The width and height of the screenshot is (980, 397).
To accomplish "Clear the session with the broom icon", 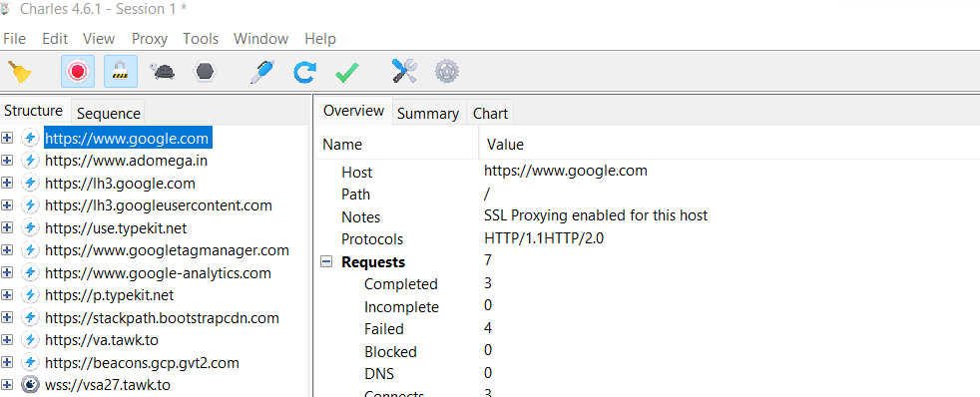I will click(x=20, y=72).
